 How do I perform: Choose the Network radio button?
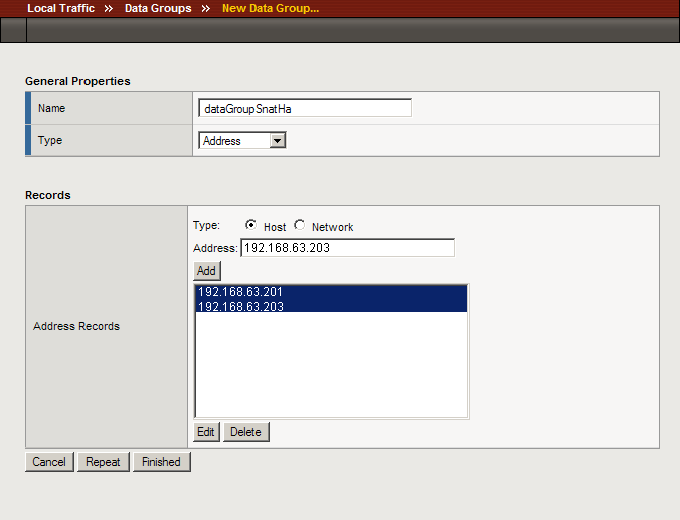click(300, 225)
